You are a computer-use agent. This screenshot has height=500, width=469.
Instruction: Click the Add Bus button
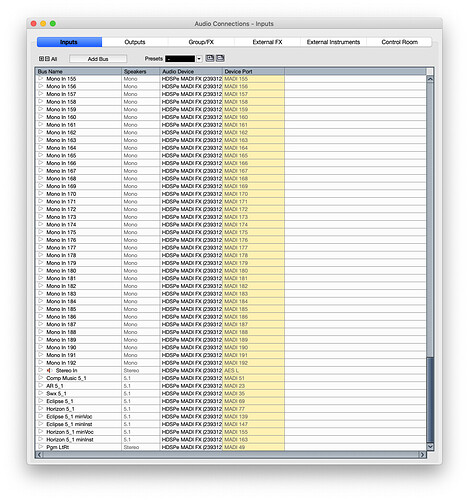[98, 59]
